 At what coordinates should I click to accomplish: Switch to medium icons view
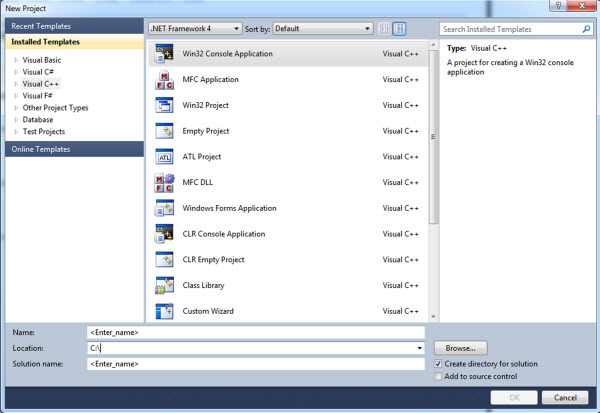399,29
